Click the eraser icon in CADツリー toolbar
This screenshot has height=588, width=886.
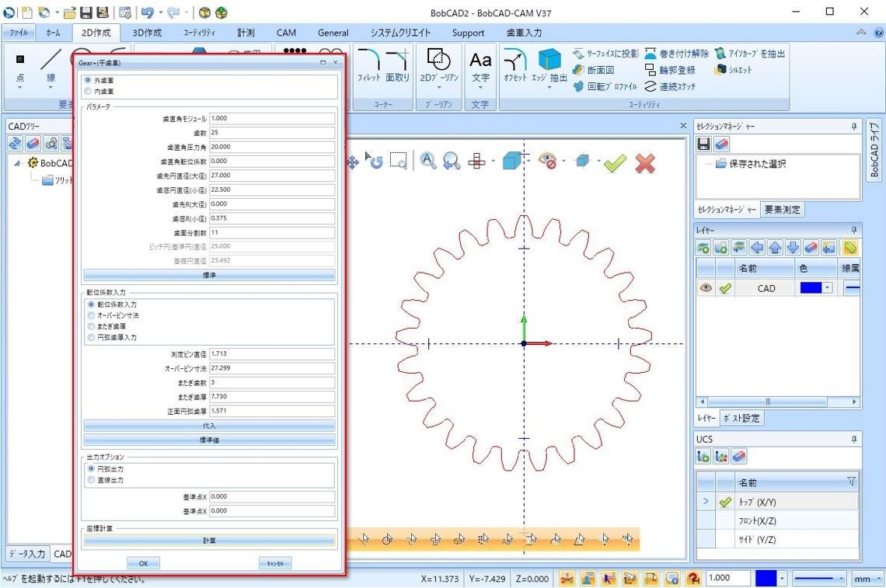point(33,144)
